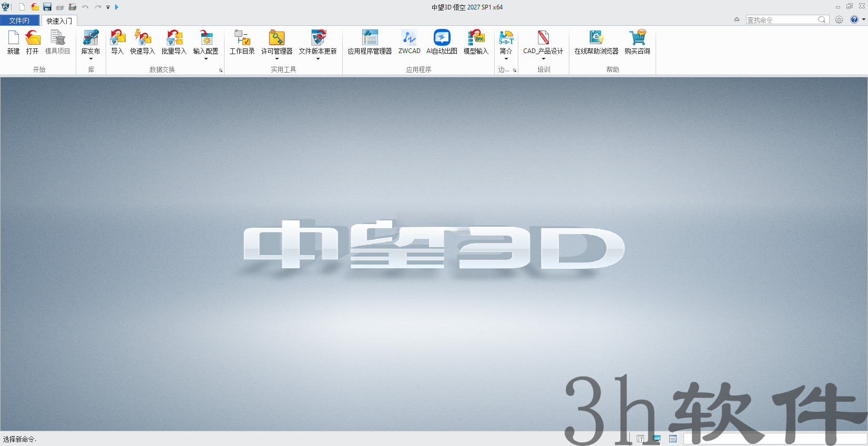
Task: Expand the 文件版本更新 dropdown arrow
Action: 318,59
